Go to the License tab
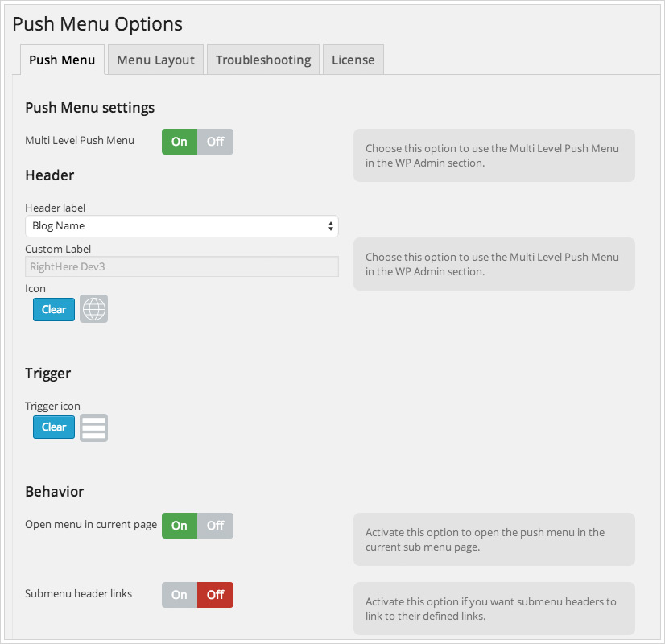The height and width of the screenshot is (644, 665). pyautogui.click(x=353, y=60)
